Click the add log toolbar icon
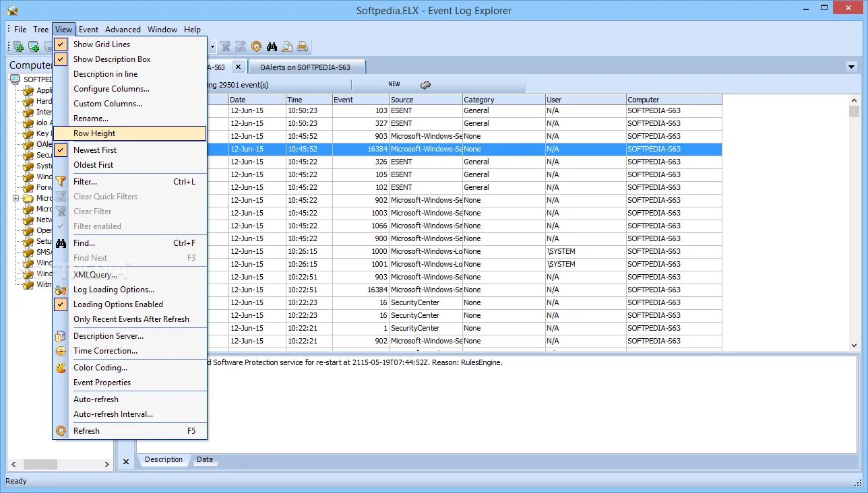Image resolution: width=868 pixels, height=493 pixels. pos(33,46)
